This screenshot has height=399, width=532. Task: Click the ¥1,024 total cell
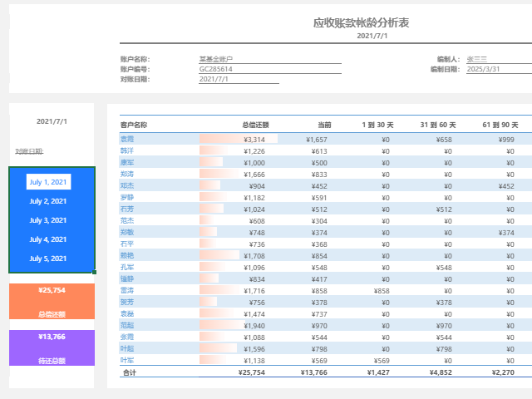click(x=254, y=209)
